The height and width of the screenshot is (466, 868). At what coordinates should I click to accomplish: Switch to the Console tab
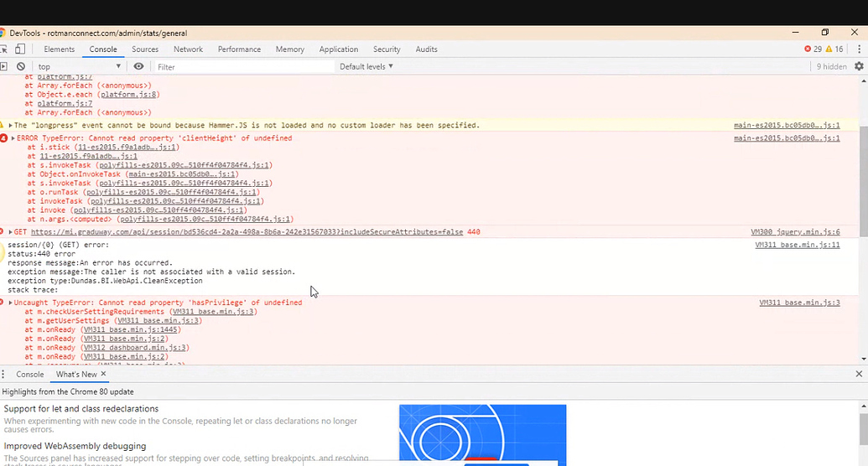tap(103, 49)
